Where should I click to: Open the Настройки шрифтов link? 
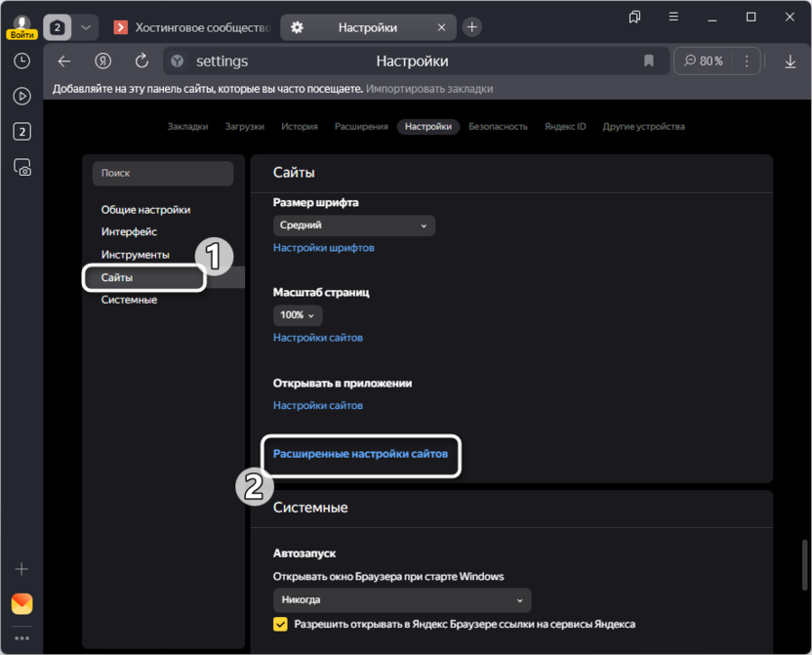(x=323, y=248)
